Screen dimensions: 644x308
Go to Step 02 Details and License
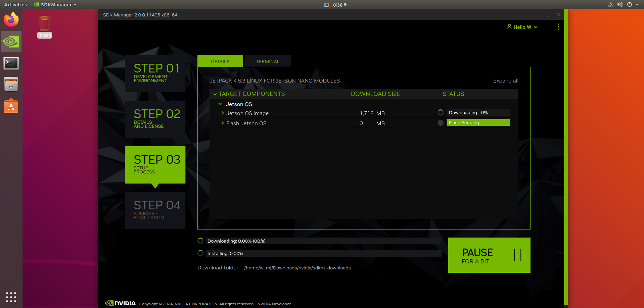[155, 119]
